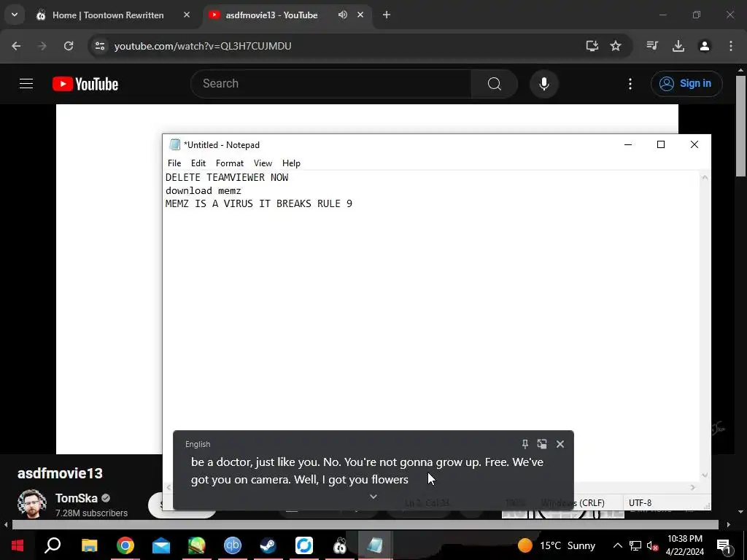View site information icon in address bar
This screenshot has width=747, height=560.
coord(99,46)
